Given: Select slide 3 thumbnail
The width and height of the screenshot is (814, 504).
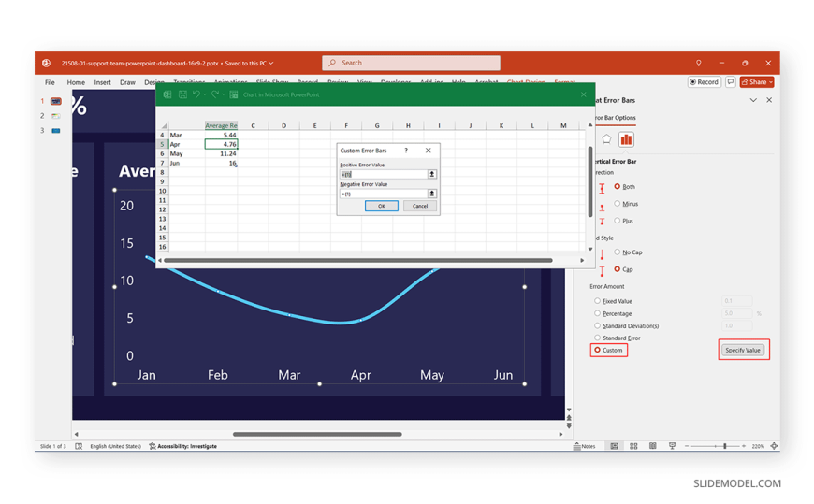Looking at the screenshot, I should tap(55, 131).
